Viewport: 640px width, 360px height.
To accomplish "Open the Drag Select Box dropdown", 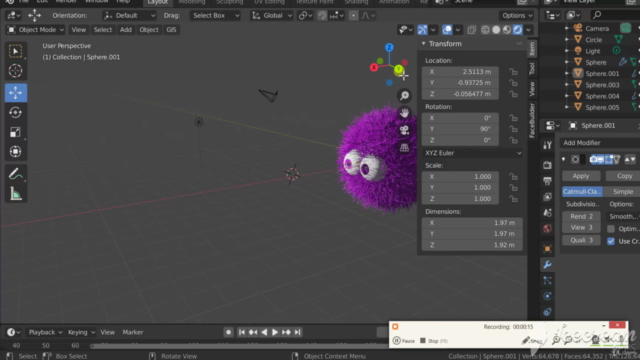I will 215,16.
